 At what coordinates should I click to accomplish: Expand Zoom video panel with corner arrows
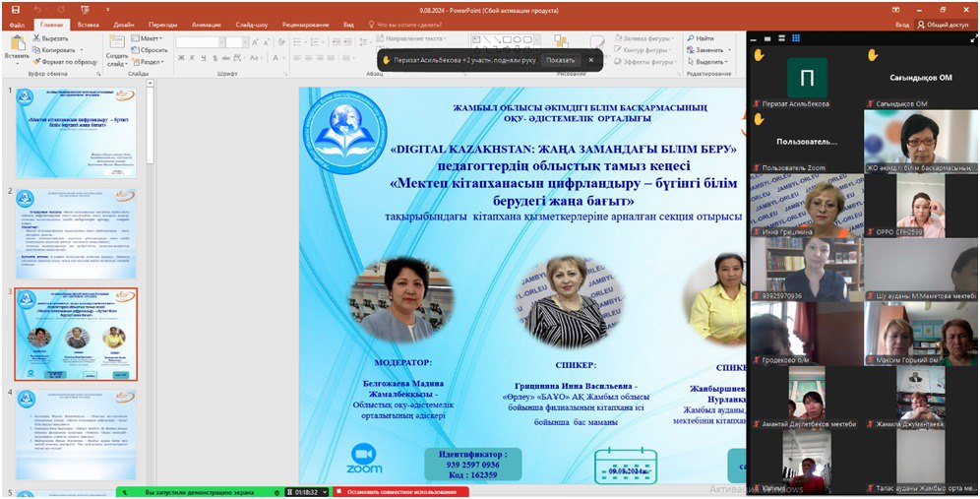973,38
